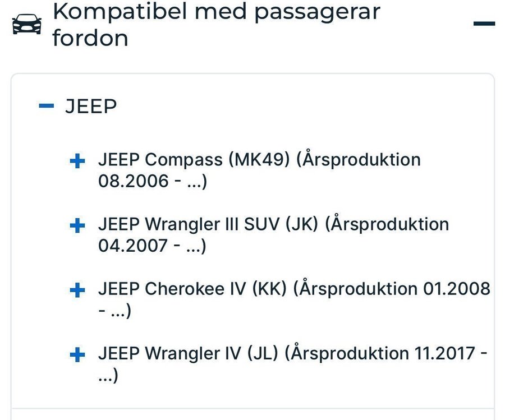The image size is (505, 420).
Task: Open JEEP Compass (MK49) entry text
Action: click(x=260, y=170)
